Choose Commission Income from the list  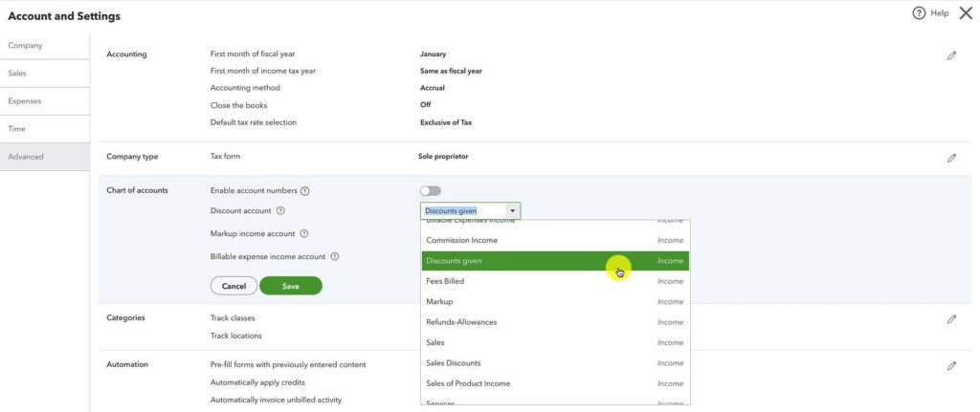(x=555, y=240)
